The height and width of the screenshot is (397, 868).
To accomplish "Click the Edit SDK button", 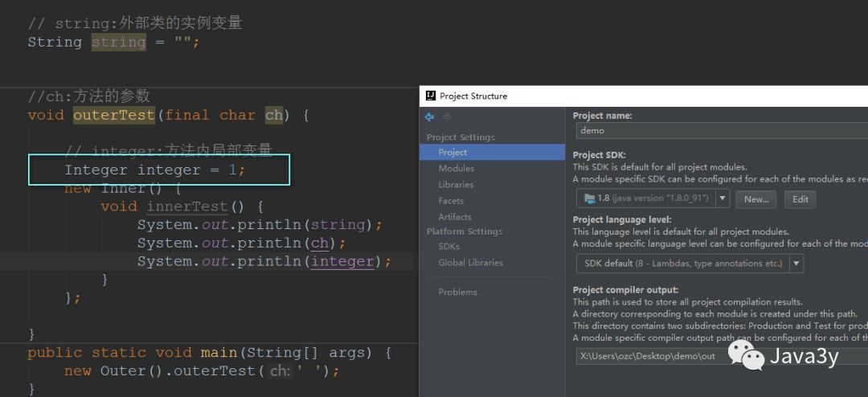I will pyautogui.click(x=800, y=199).
